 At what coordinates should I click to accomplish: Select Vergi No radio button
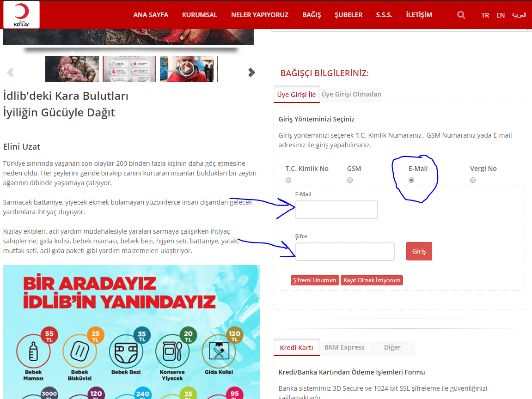pos(473,180)
